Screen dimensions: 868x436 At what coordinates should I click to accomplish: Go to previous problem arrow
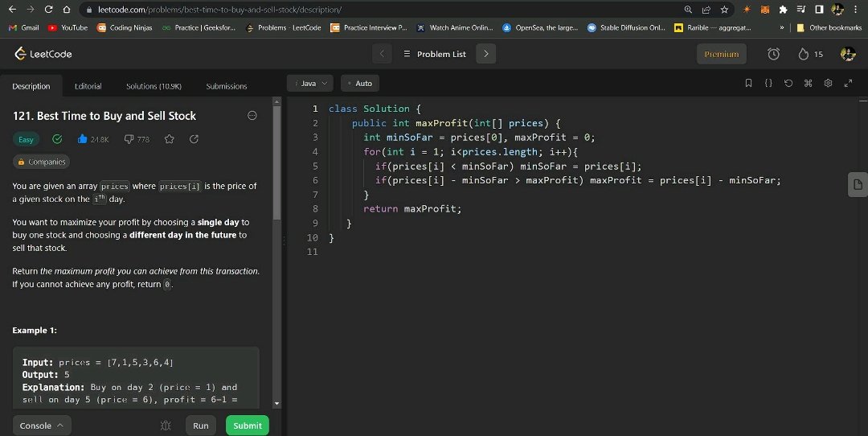382,54
